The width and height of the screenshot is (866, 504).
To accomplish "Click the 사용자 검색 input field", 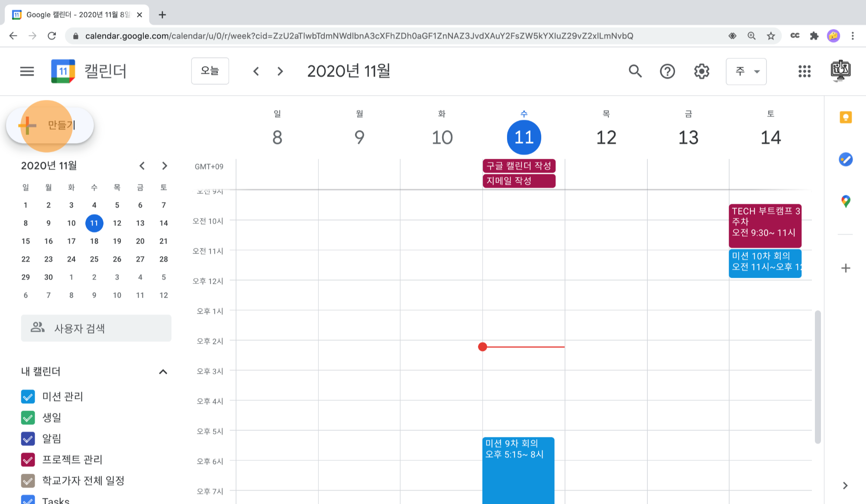I will (96, 328).
